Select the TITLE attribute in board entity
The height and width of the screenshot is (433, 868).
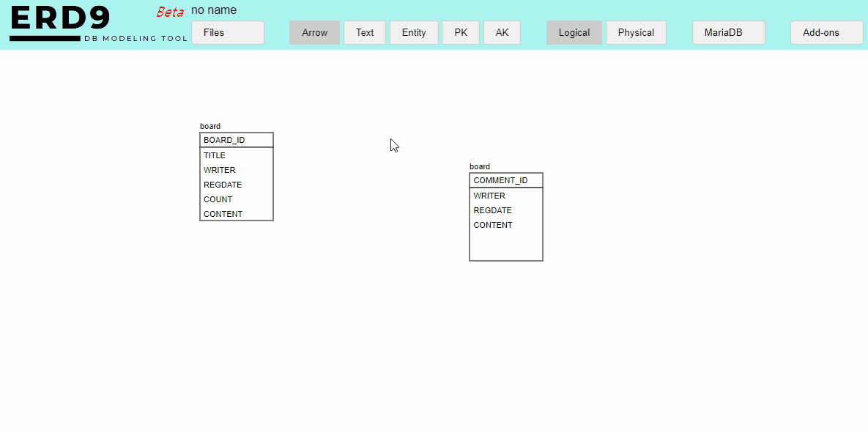(x=215, y=155)
